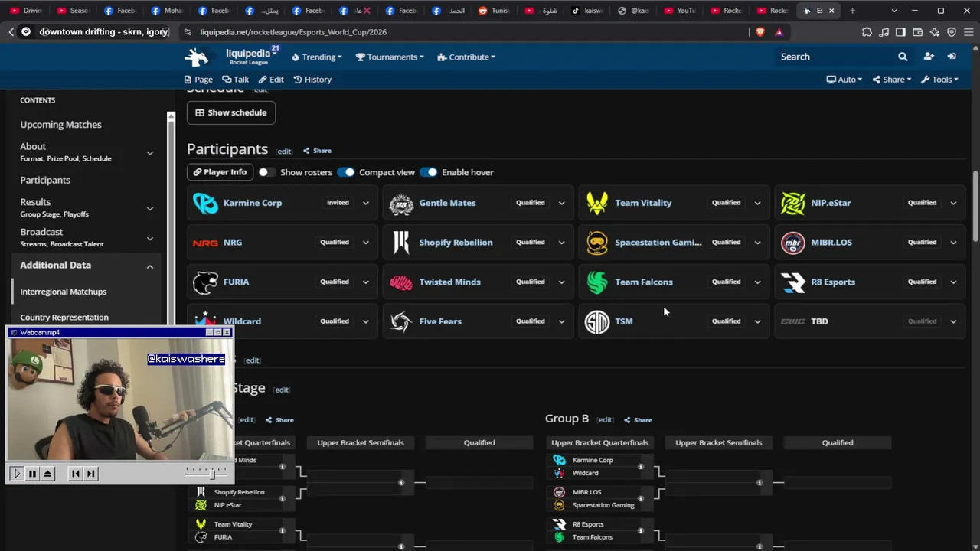Open the page Edit tab
The width and height of the screenshot is (980, 551).
click(x=271, y=80)
